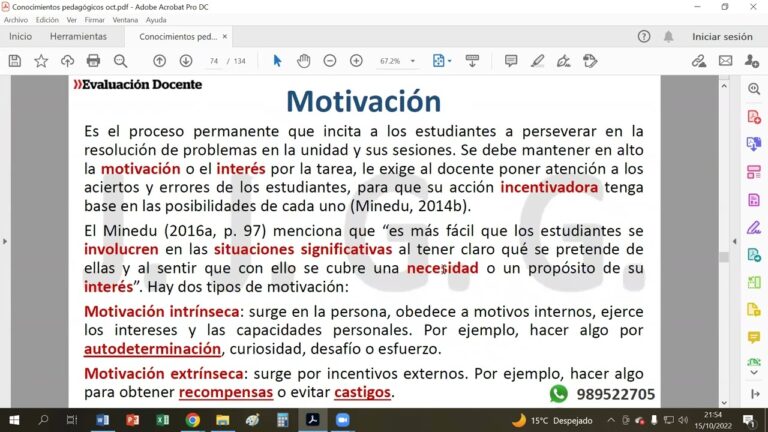Expand the fit page options dropdown
Viewport: 768px width, 432px height.
pyautogui.click(x=442, y=61)
